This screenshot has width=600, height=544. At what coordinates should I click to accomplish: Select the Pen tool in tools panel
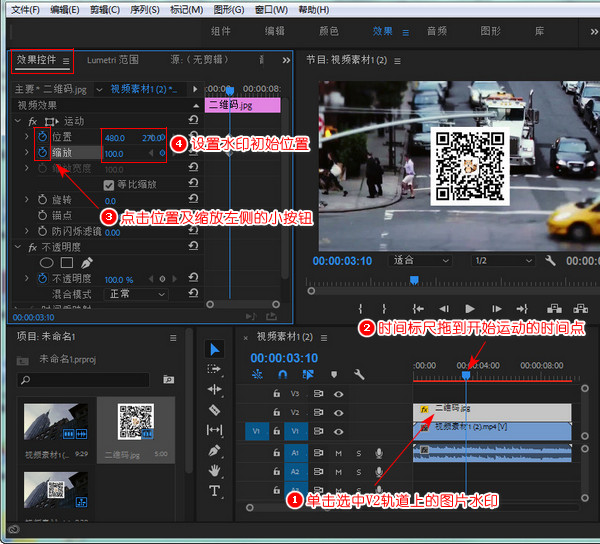coord(214,451)
